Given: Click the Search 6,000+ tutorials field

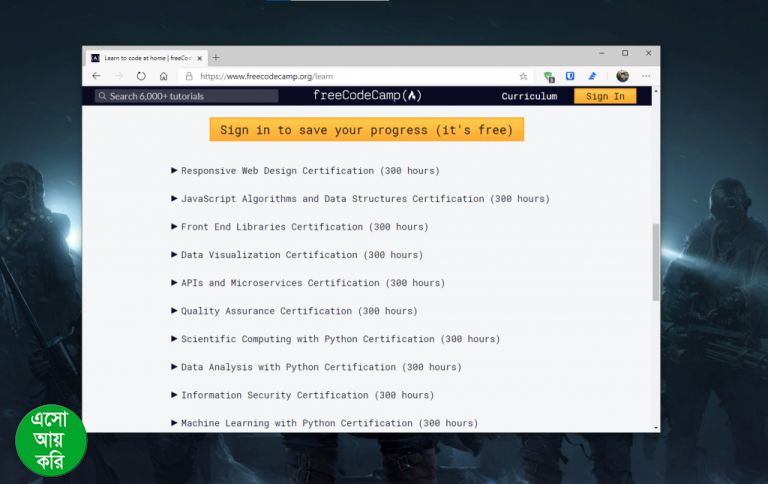Looking at the screenshot, I should 187,96.
